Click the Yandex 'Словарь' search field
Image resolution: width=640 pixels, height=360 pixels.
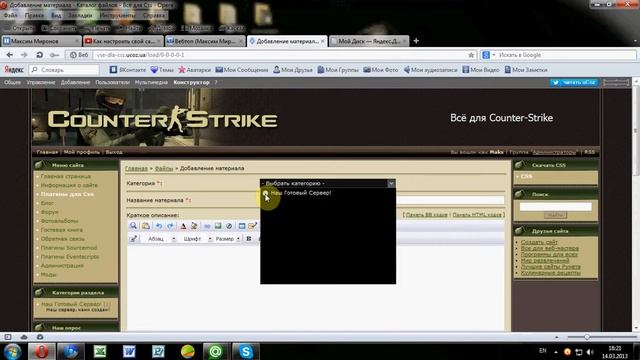(64, 70)
